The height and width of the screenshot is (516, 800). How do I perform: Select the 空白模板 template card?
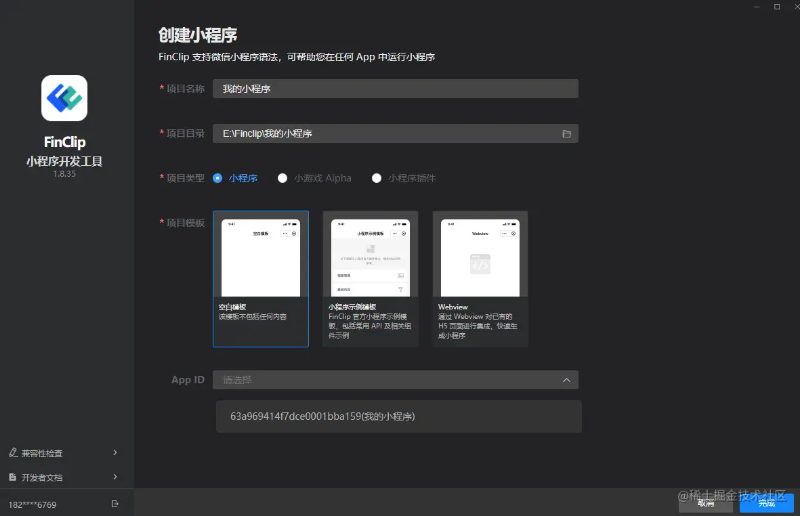pos(261,279)
